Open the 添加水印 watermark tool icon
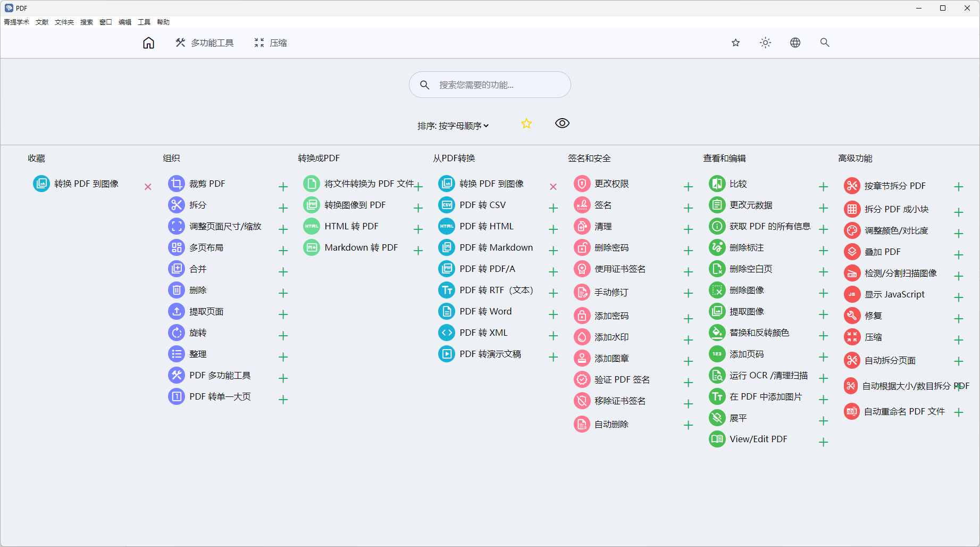The height and width of the screenshot is (547, 980). click(582, 337)
